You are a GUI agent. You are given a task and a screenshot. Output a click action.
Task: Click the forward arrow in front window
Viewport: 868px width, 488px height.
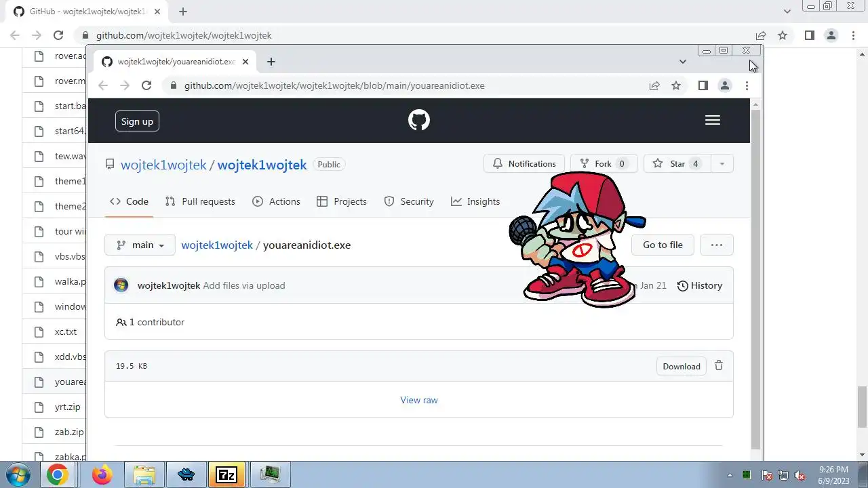coord(125,85)
